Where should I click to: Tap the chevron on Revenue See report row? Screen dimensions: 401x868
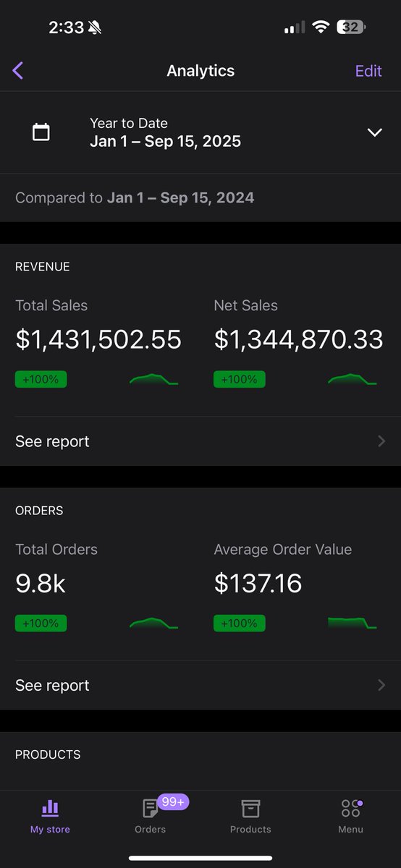pyautogui.click(x=381, y=441)
